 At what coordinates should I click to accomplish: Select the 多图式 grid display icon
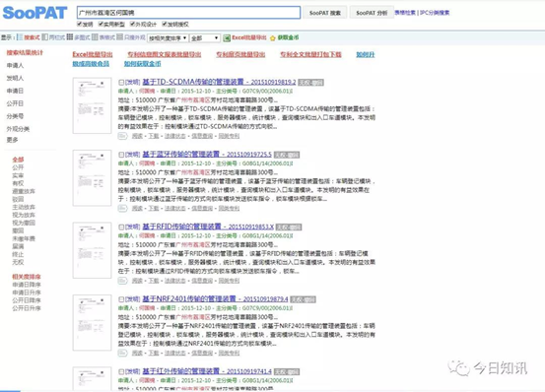(x=70, y=37)
